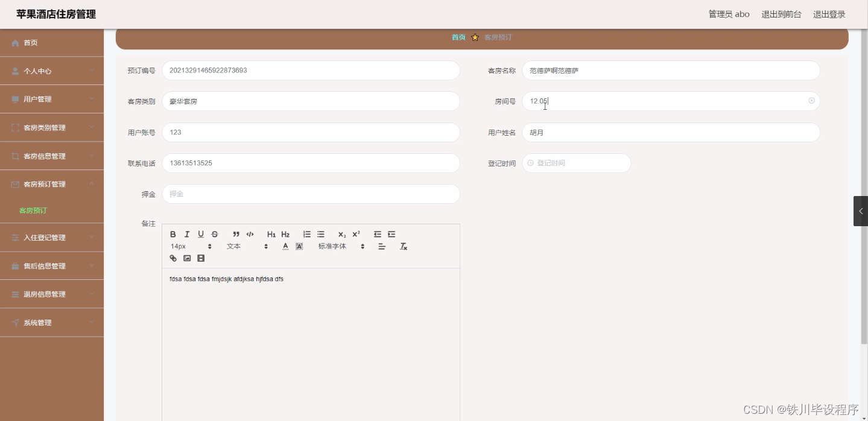Viewport: 868px width, 421px height.
Task: Focus the 客房名称 input field
Action: pyautogui.click(x=671, y=71)
